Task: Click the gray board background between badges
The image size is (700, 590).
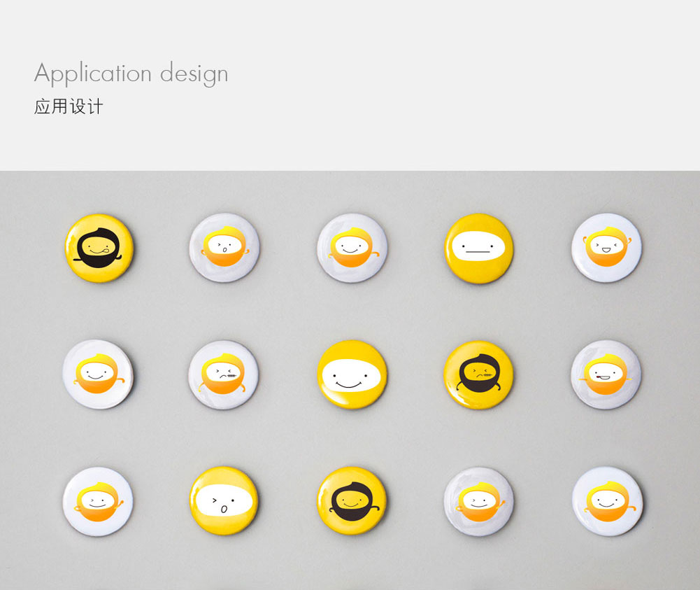Action: [x=288, y=313]
